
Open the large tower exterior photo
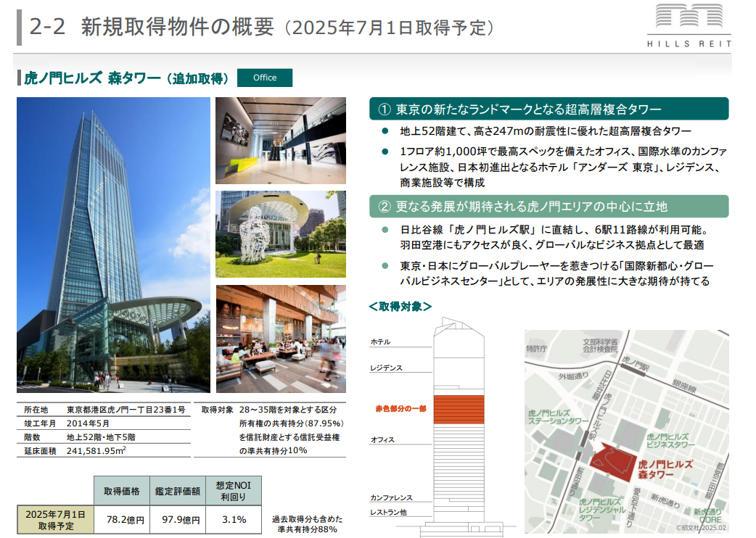click(x=113, y=244)
